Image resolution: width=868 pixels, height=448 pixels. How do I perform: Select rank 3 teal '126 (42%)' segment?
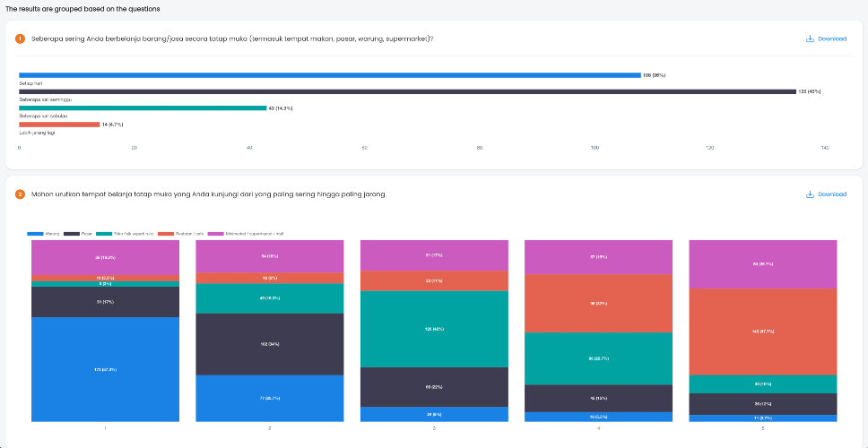(434, 329)
